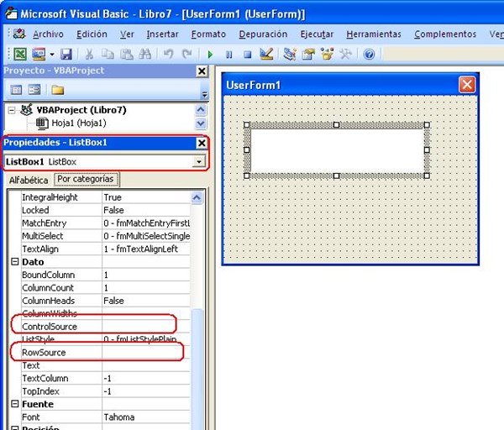Click the Find binoculars icon
The height and width of the screenshot is (430, 504).
pyautogui.click(x=145, y=54)
